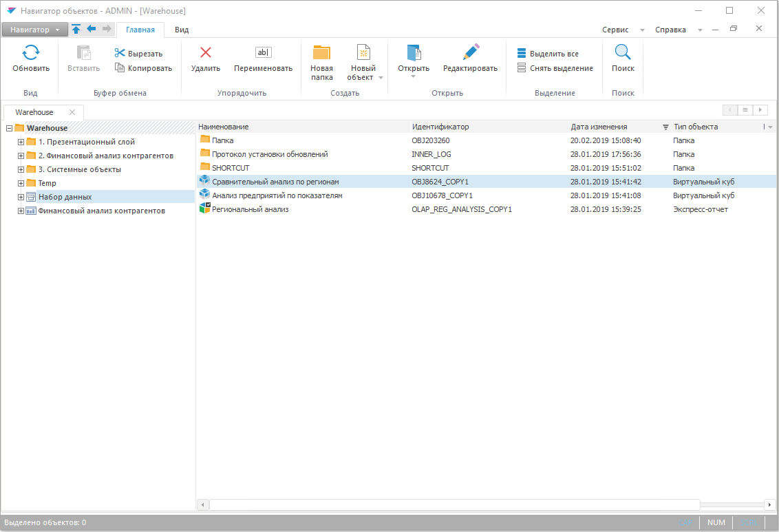Open Поиск with the magnifier icon
This screenshot has width=779, height=532.
[x=623, y=53]
